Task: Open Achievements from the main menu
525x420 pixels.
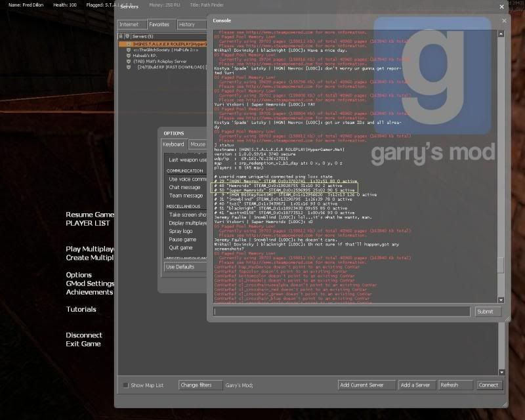Action: 89,292
